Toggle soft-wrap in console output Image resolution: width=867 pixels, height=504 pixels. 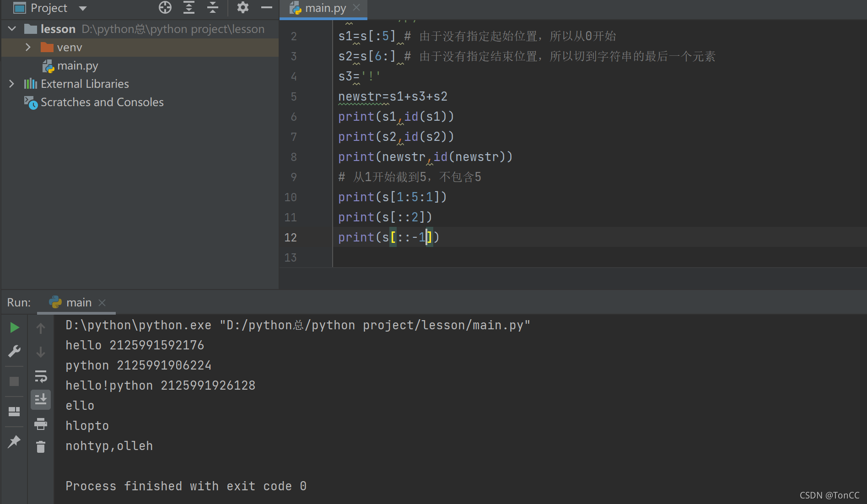tap(41, 376)
